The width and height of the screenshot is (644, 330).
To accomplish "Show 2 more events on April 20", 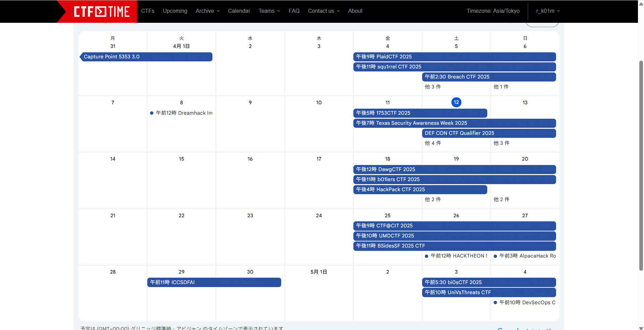I will 501,200.
